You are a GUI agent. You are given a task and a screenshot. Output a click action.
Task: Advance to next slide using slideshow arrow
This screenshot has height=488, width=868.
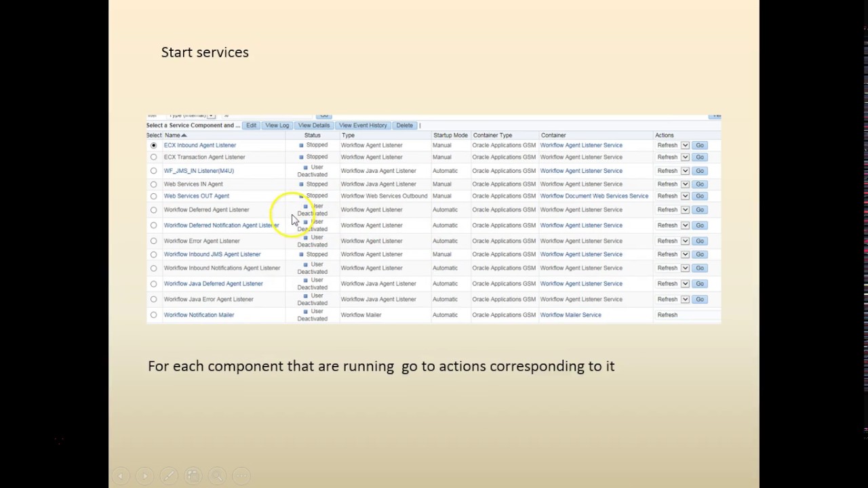[144, 476]
